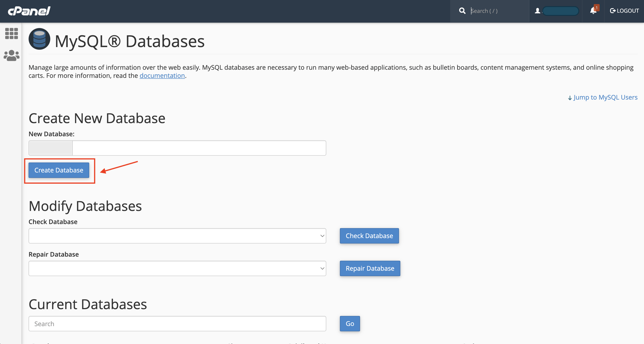Expand the Check Database dropdown
644x344 pixels.
click(x=177, y=236)
